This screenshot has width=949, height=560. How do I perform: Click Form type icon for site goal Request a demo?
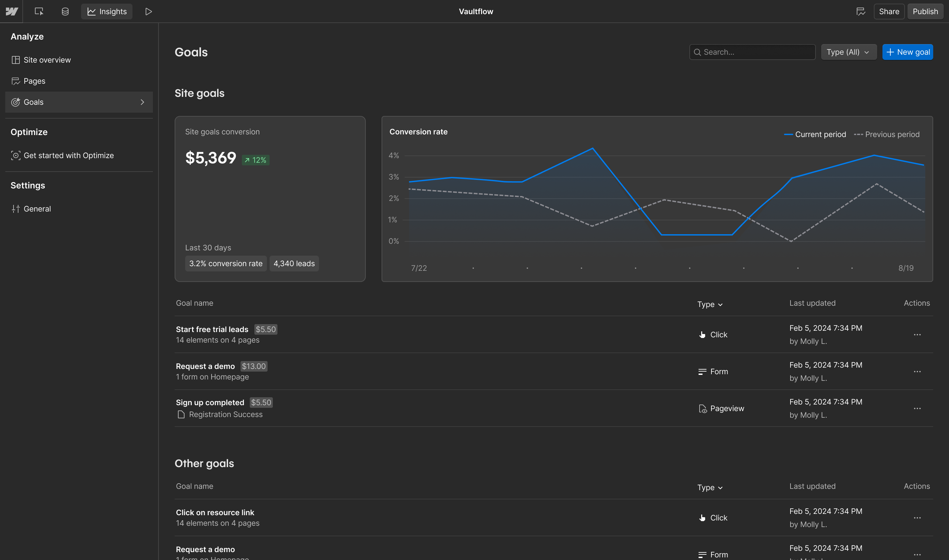(702, 372)
